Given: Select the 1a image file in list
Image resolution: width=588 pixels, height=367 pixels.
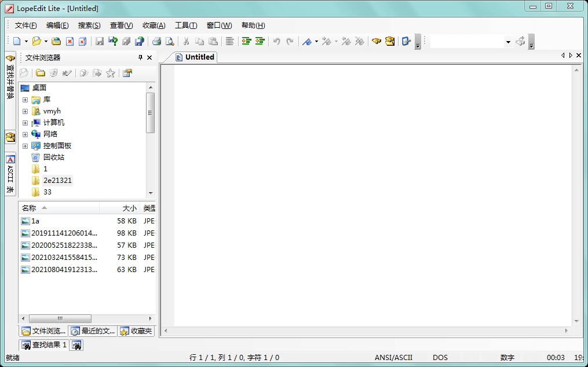Looking at the screenshot, I should (x=35, y=221).
